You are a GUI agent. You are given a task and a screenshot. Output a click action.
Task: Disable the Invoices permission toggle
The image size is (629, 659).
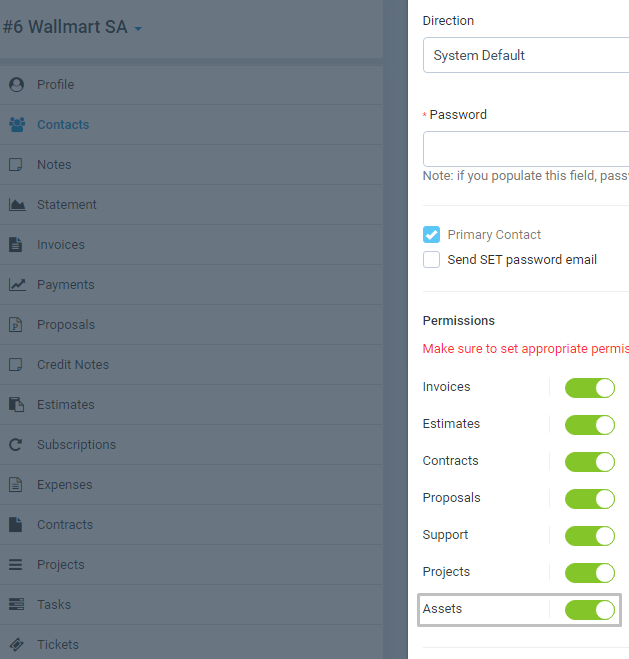coord(590,387)
